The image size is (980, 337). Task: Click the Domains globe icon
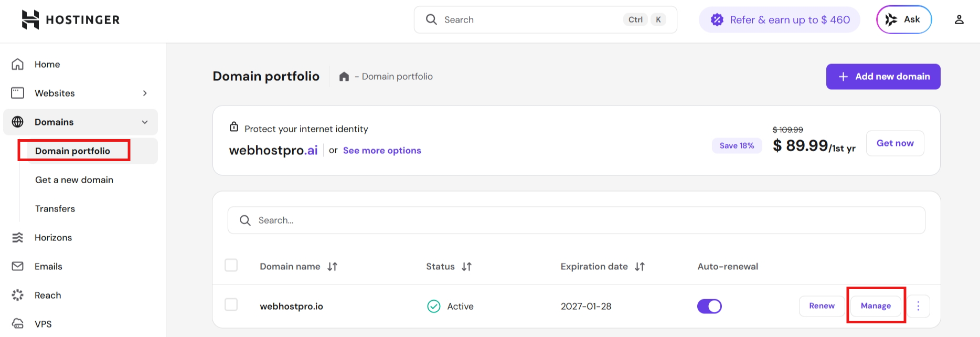(x=17, y=122)
